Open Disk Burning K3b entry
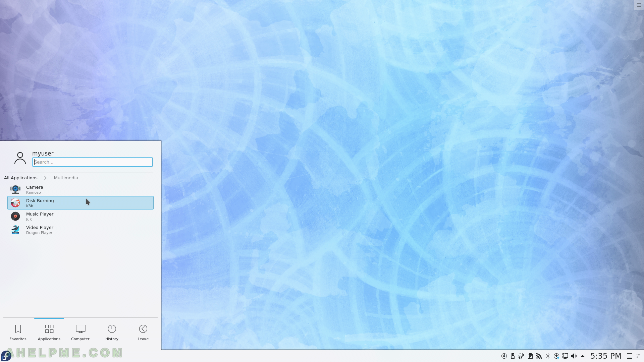 point(80,203)
